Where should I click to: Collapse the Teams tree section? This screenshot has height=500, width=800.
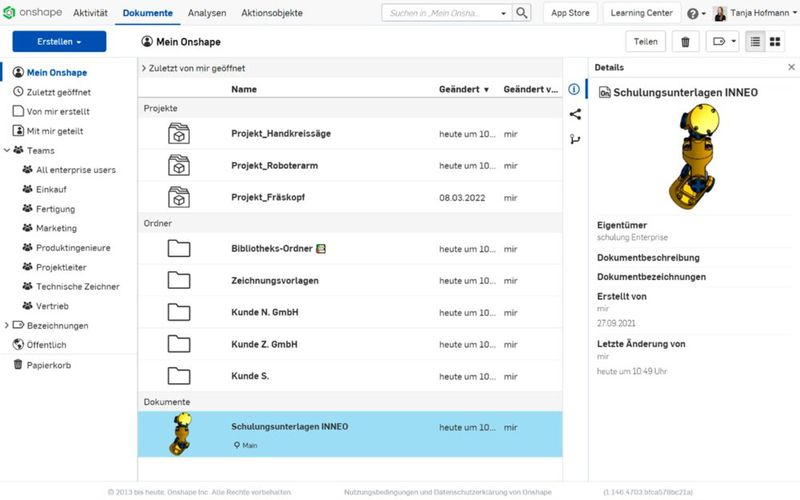(7, 150)
